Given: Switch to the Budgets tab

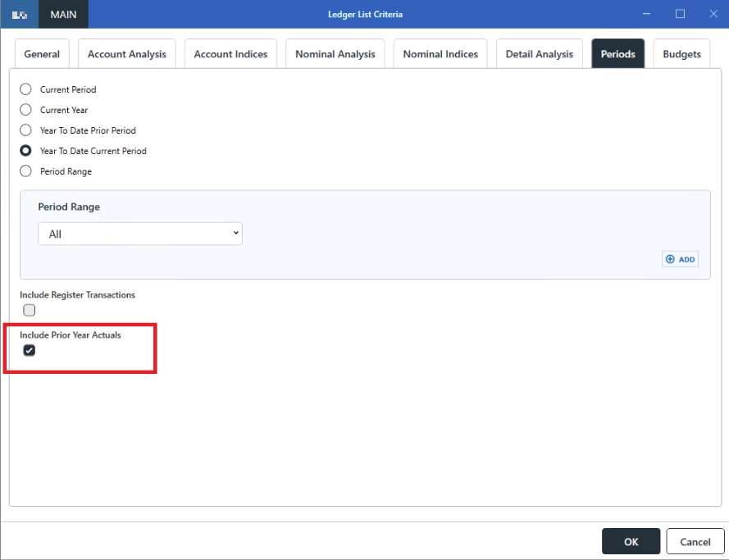Looking at the screenshot, I should (x=682, y=54).
